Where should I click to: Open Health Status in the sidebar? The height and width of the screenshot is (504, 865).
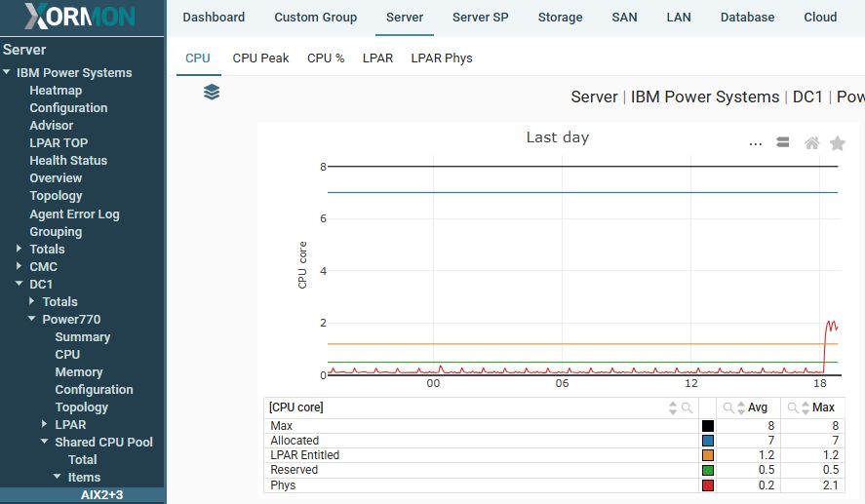[68, 161]
